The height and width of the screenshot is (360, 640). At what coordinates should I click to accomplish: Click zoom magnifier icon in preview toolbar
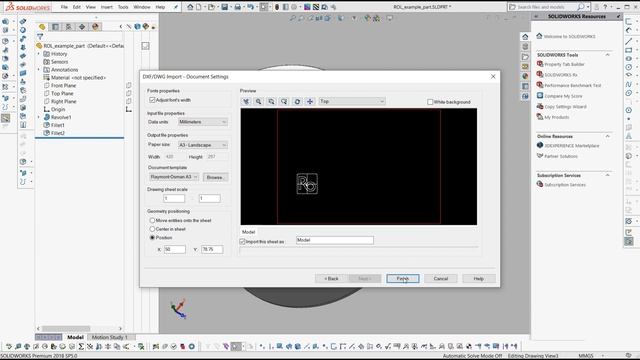[259, 101]
